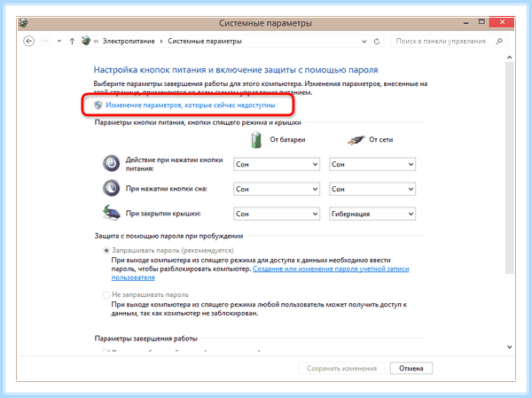Screen dimensions: 532x398
Task: Open sleep button battery action dropdown
Action: coord(277,189)
